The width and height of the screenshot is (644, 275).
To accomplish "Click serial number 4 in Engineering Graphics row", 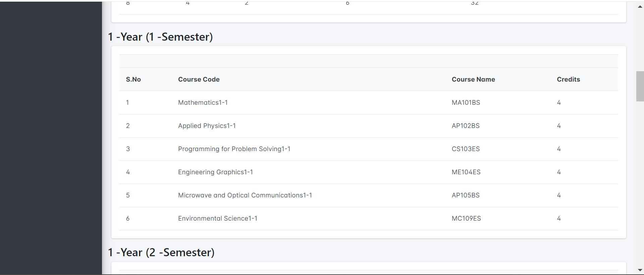I will (x=128, y=172).
